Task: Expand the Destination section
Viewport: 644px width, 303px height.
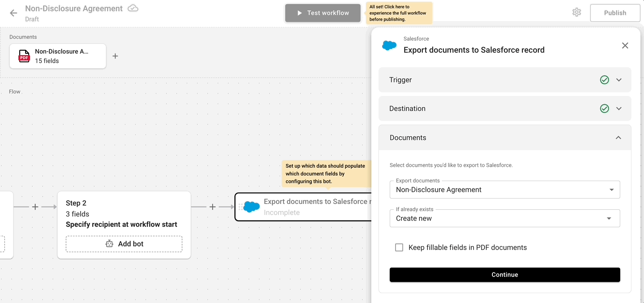Action: (619, 108)
